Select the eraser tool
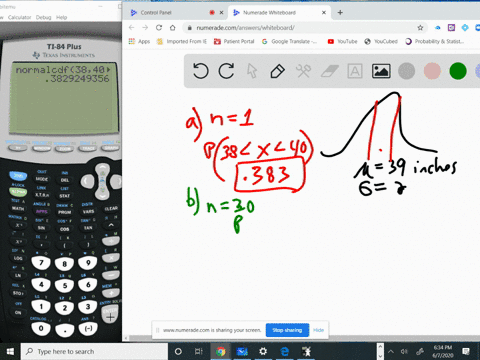Screen dimensions: 480x360 pyautogui.click(x=330, y=71)
